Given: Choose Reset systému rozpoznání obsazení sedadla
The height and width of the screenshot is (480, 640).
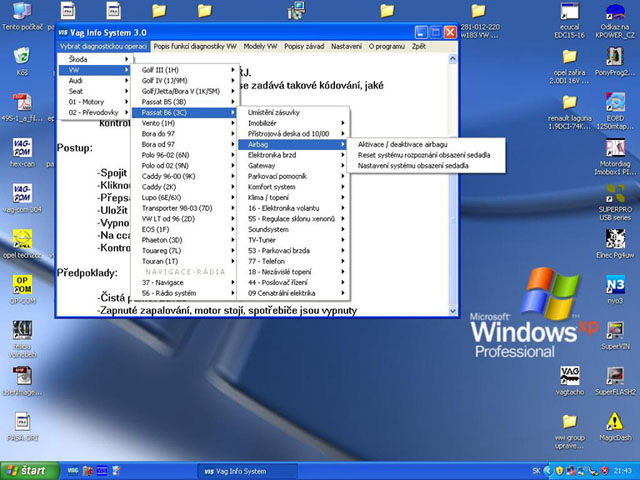Looking at the screenshot, I should [426, 155].
